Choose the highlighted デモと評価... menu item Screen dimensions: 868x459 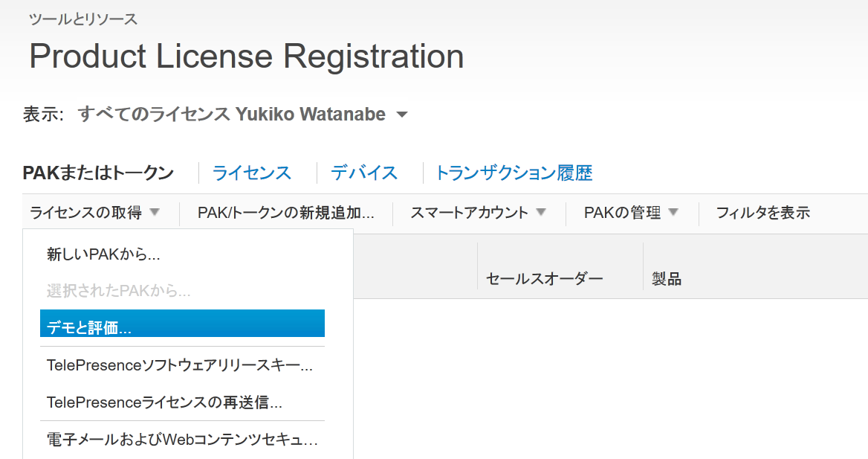tap(182, 327)
